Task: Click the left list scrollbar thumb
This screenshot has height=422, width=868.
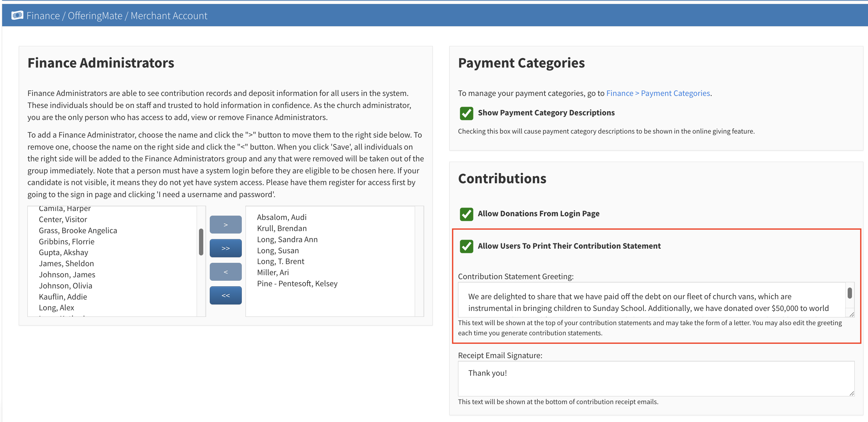Action: pyautogui.click(x=201, y=242)
